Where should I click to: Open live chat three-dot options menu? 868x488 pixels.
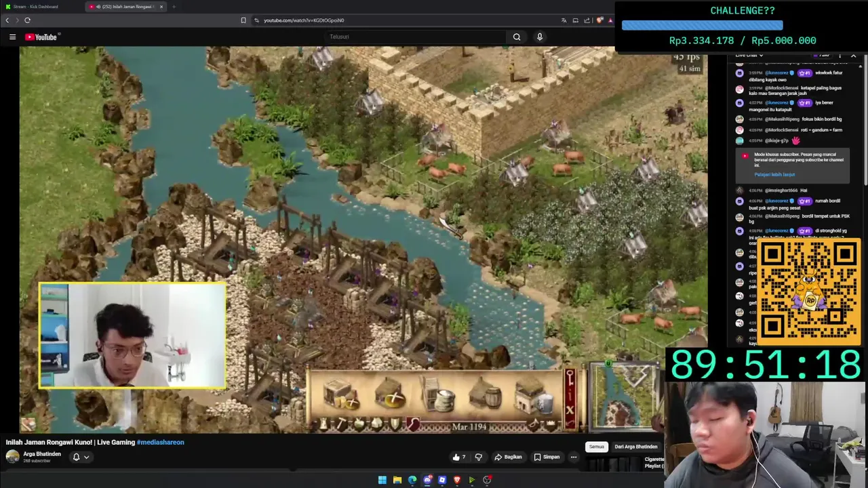840,55
